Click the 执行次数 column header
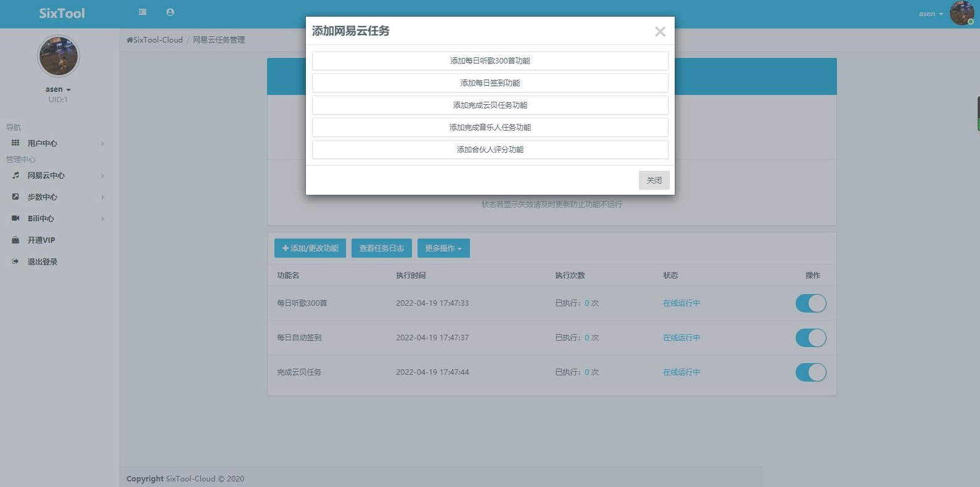Screen dimensions: 980x487 570,276
